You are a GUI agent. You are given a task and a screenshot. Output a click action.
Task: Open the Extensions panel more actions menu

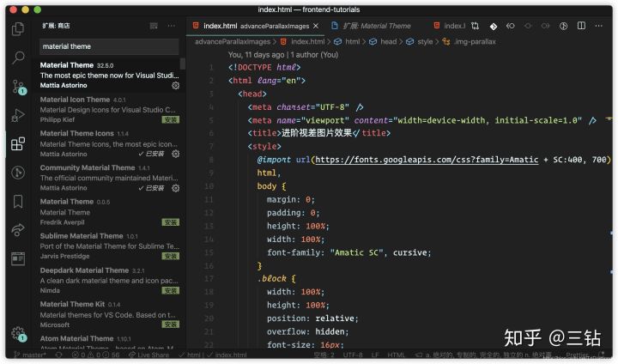coord(171,26)
